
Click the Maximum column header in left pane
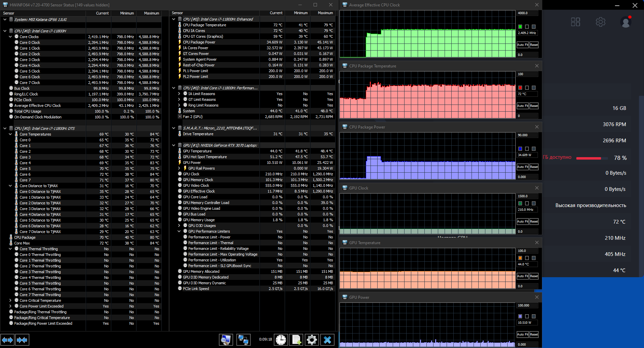pyautogui.click(x=151, y=13)
